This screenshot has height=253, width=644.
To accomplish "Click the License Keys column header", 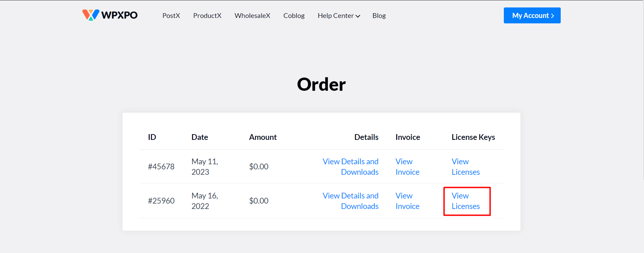I will click(x=473, y=137).
